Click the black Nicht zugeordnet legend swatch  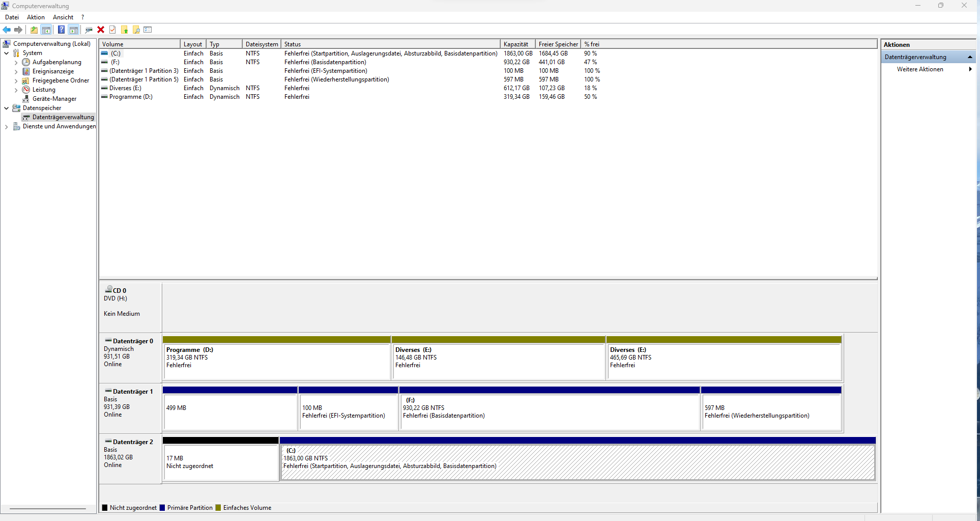[x=105, y=508]
